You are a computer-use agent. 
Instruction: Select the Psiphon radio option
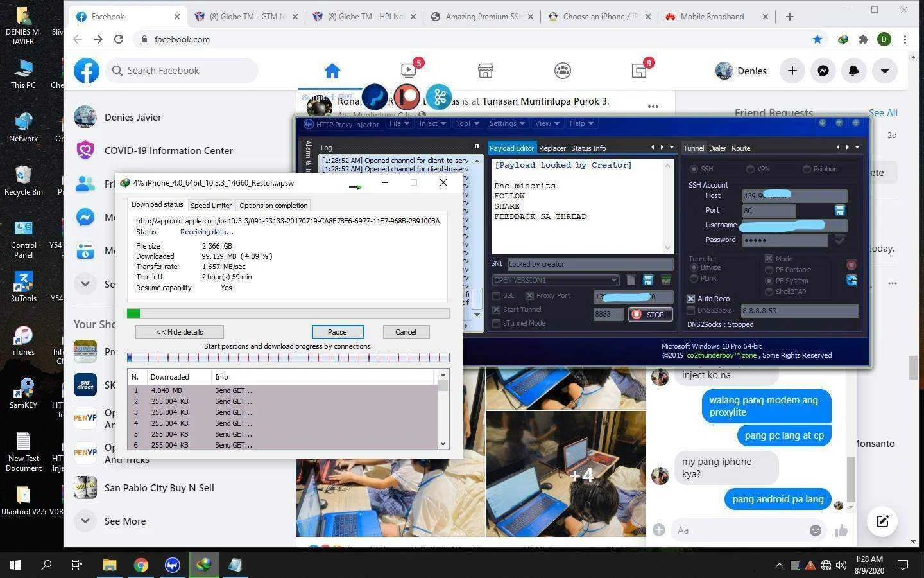(x=807, y=169)
